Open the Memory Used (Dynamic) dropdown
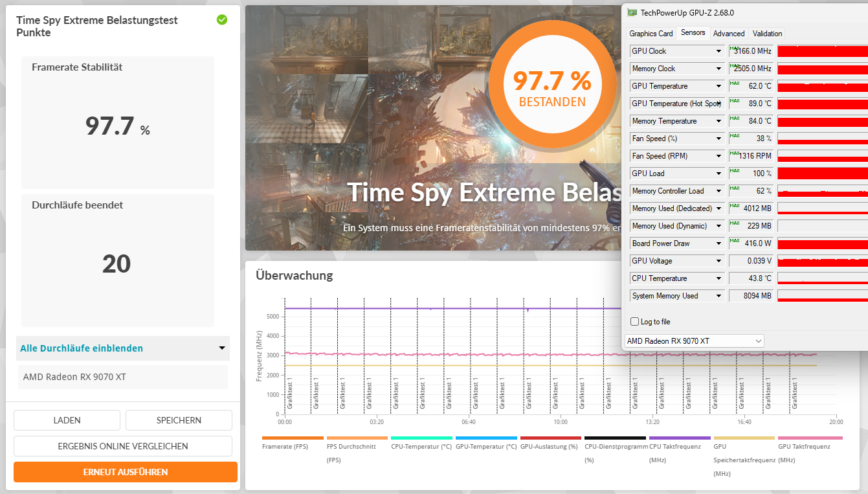 click(718, 226)
